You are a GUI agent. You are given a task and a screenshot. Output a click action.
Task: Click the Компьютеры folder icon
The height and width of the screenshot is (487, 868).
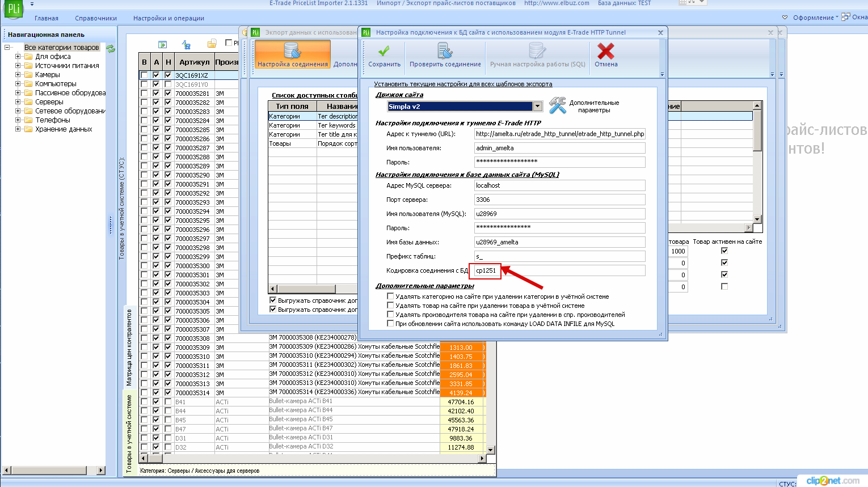(28, 84)
